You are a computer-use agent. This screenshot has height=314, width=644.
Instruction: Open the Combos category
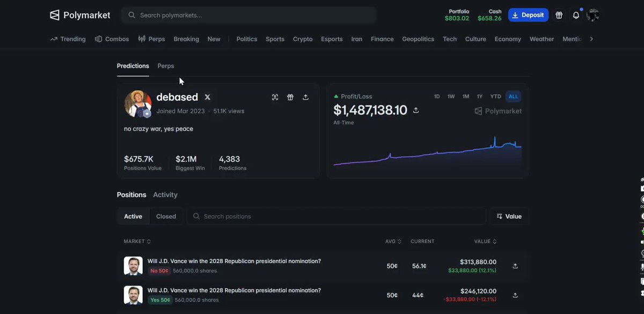tap(112, 39)
